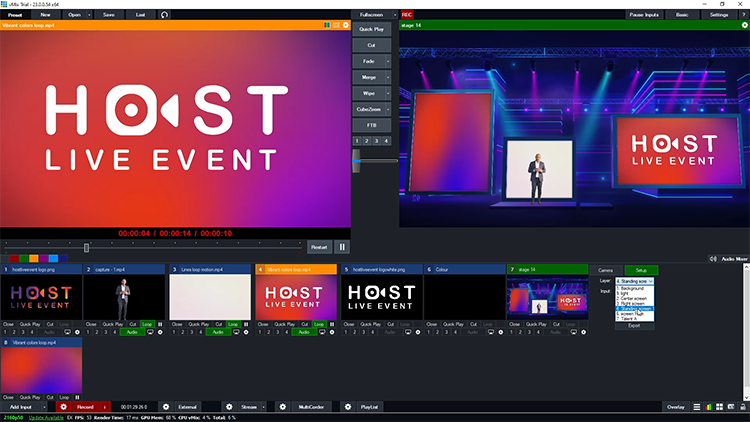This screenshot has width=750, height=422.
Task: Switch to the Camera tab
Action: [x=606, y=270]
